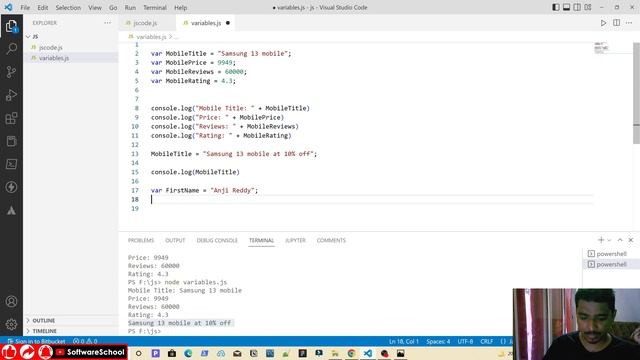Click variables.js in the breadcrumb
640x360 pixels.
coord(151,37)
